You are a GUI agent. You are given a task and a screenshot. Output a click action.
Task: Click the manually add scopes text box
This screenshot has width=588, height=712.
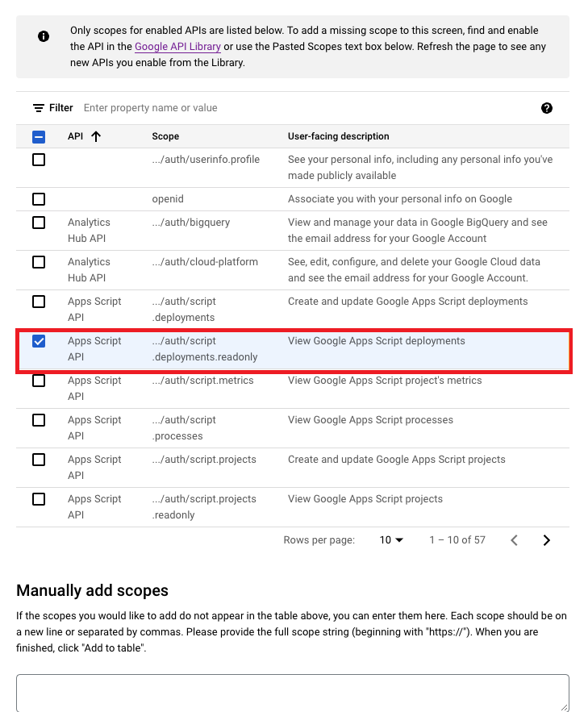[293, 693]
